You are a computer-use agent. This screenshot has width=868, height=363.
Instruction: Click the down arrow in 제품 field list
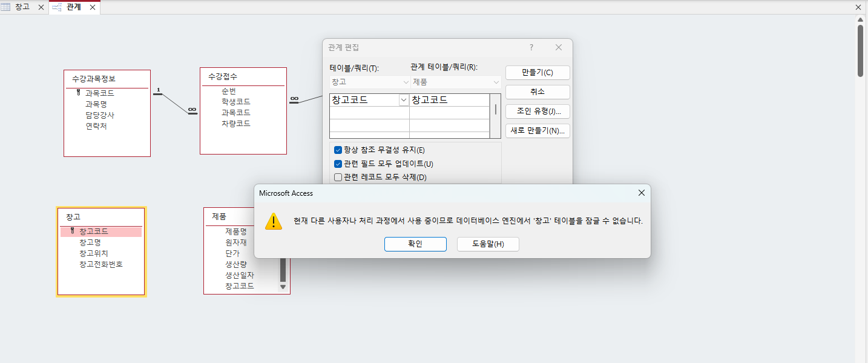(x=283, y=287)
